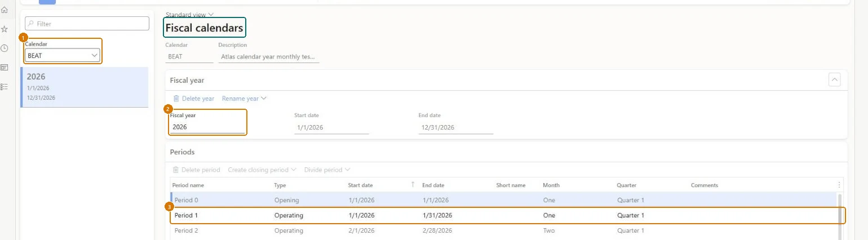Click the Calendar field showing BEAT
The image size is (868, 240).
pos(189,56)
